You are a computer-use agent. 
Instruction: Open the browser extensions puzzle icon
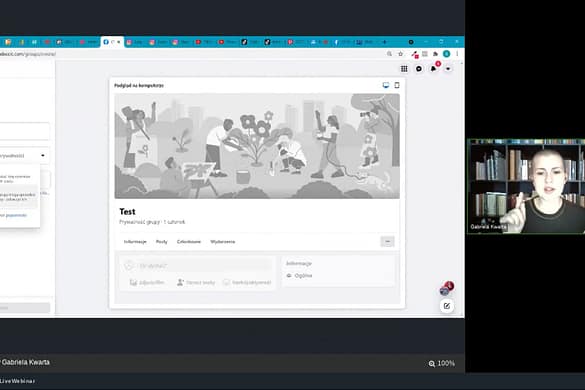click(435, 54)
